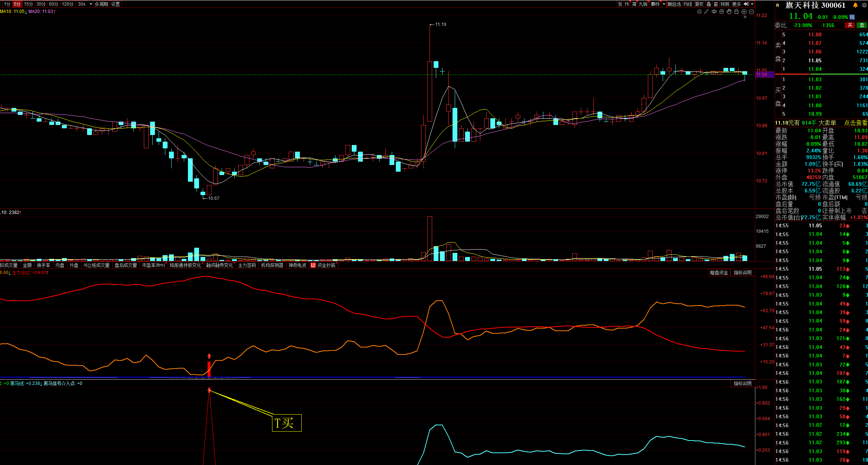Zoom out with the minus circle icon
The image size is (868, 465).
pos(751,11)
